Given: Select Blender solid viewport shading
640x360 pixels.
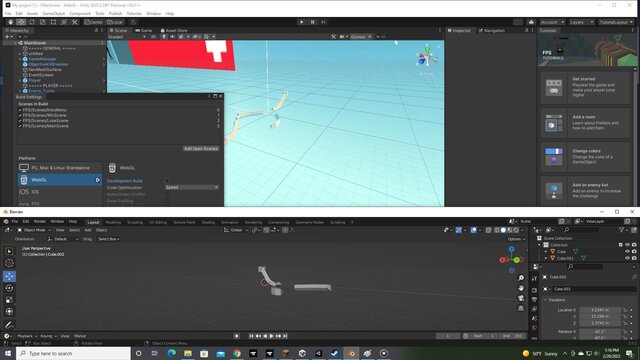Looking at the screenshot, I should pyautogui.click(x=503, y=230).
